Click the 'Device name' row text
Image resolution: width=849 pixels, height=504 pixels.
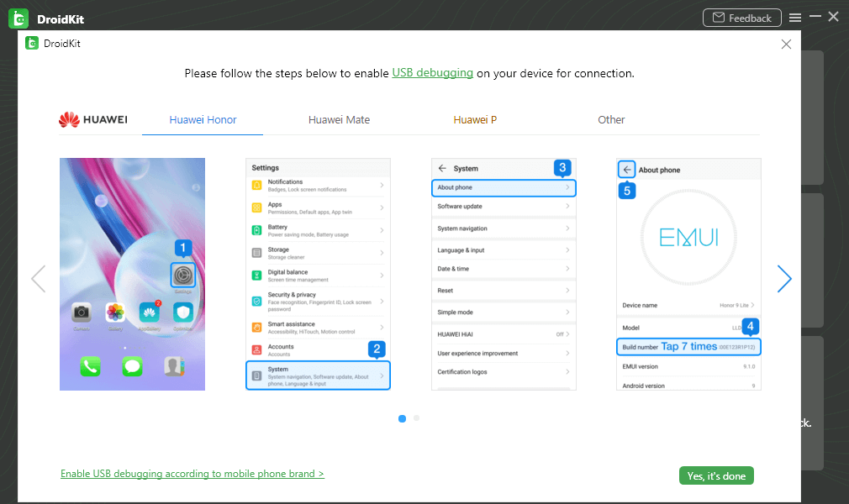(640, 305)
